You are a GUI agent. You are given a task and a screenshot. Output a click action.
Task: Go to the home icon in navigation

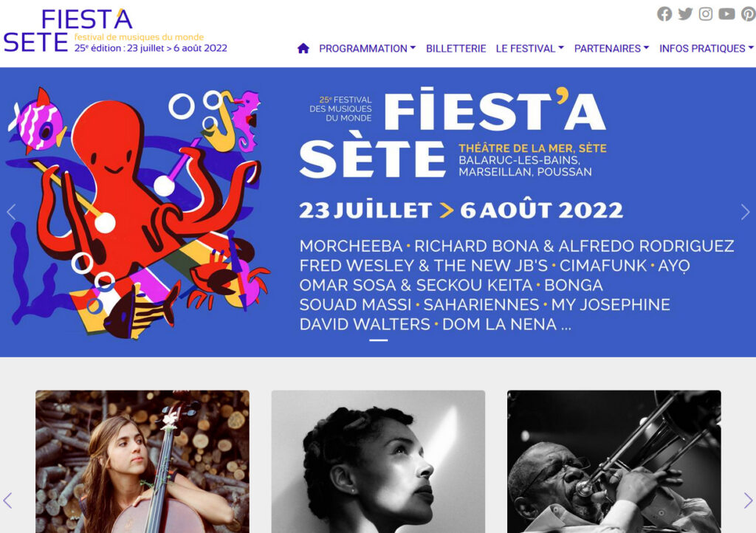coord(303,48)
